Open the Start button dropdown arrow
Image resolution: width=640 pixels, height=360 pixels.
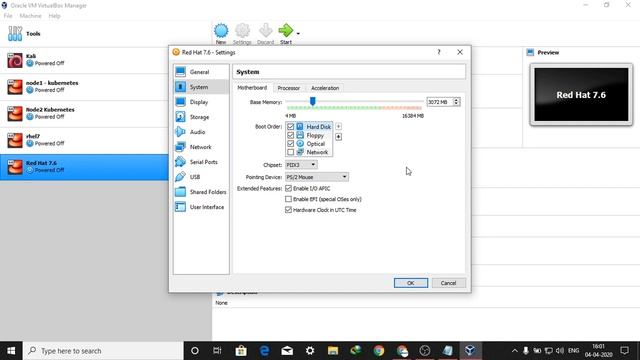pyautogui.click(x=298, y=33)
